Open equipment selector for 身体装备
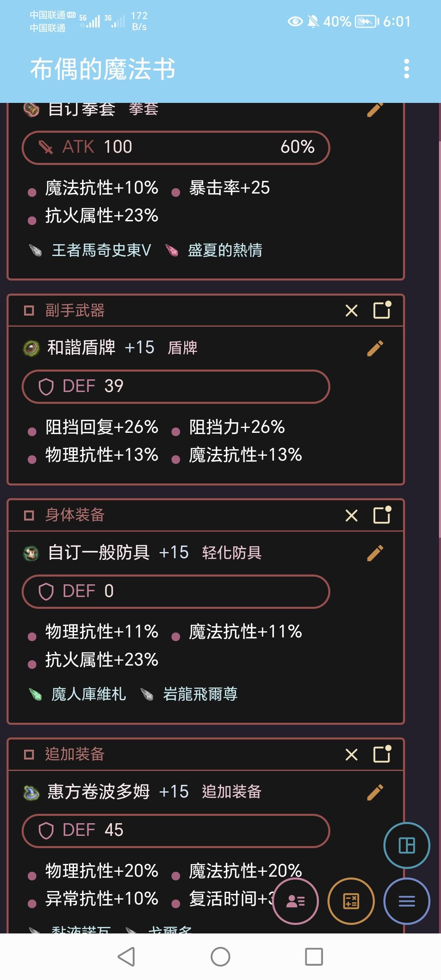Screen dimensions: 441x980 tap(382, 514)
